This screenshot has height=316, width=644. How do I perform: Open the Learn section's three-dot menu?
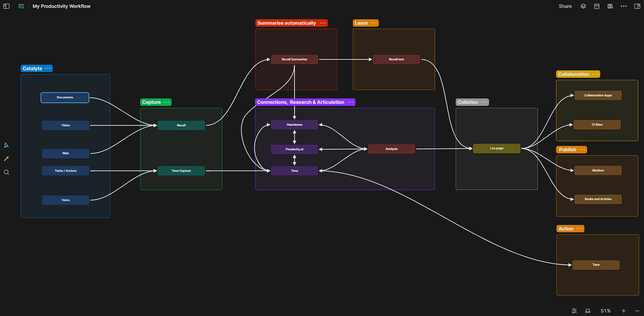point(374,23)
